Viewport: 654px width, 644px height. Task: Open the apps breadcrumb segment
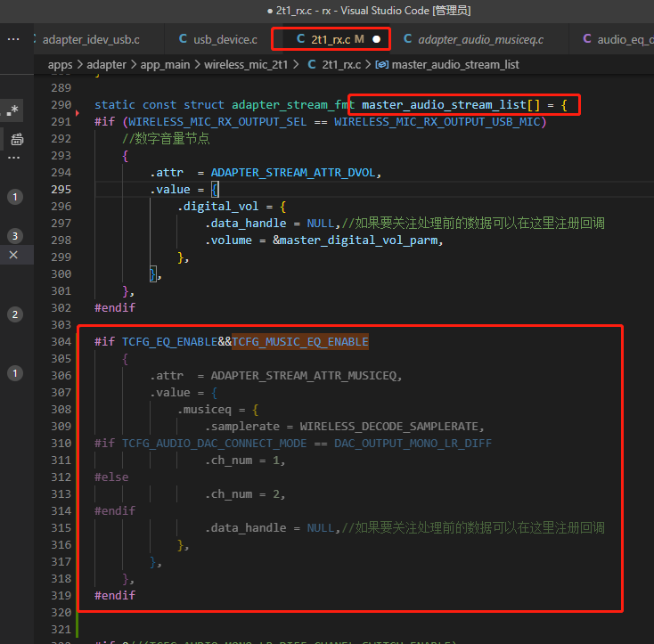60,65
